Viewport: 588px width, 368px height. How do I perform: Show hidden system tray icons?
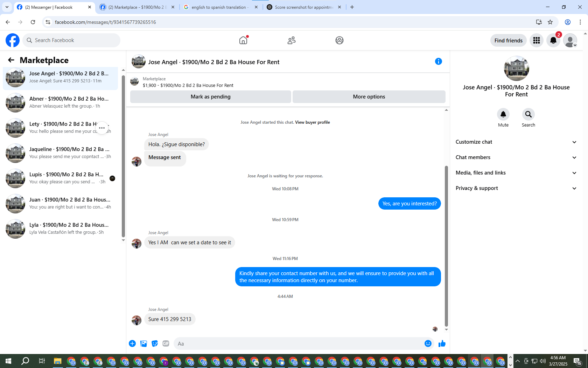pos(518,361)
